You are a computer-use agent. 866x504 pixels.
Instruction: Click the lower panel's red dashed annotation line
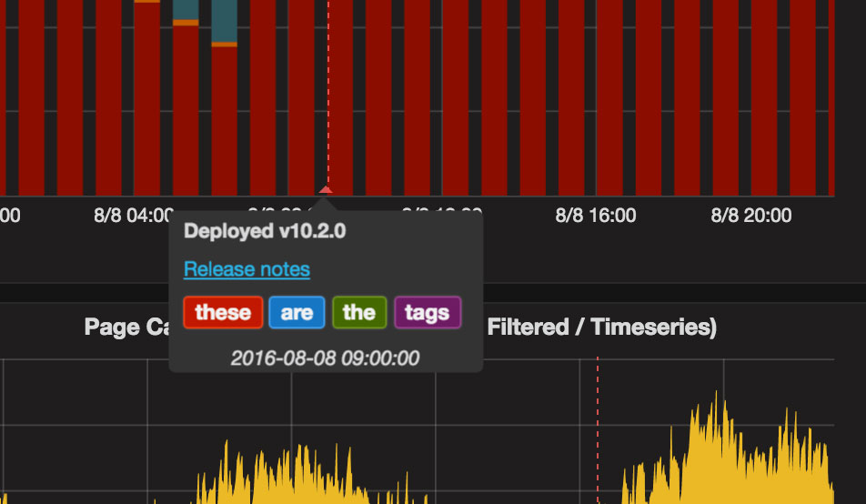[598, 430]
